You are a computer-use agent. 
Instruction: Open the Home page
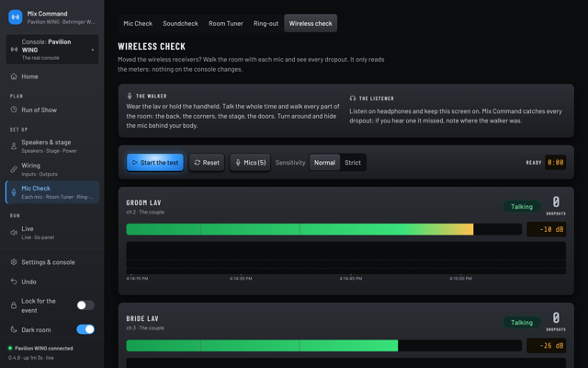coord(52,76)
